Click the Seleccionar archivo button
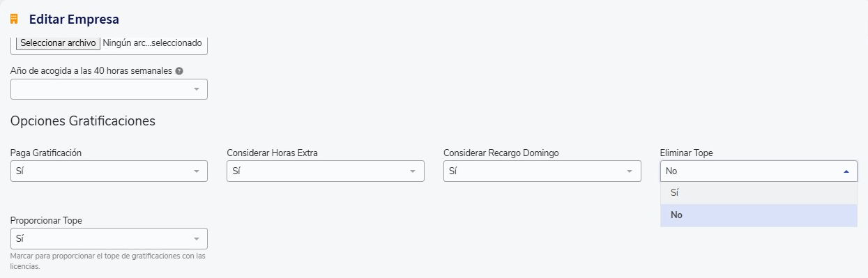The image size is (868, 278). [58, 43]
